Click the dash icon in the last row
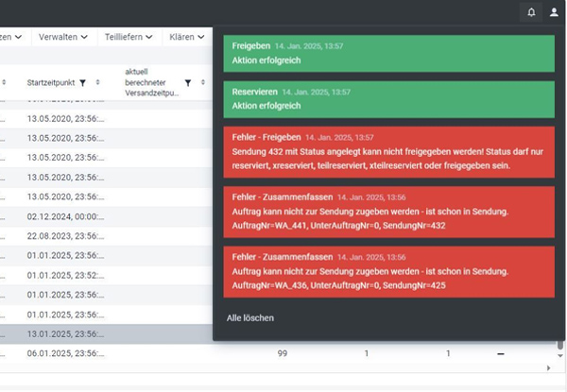The width and height of the screenshot is (567, 392). (x=501, y=353)
